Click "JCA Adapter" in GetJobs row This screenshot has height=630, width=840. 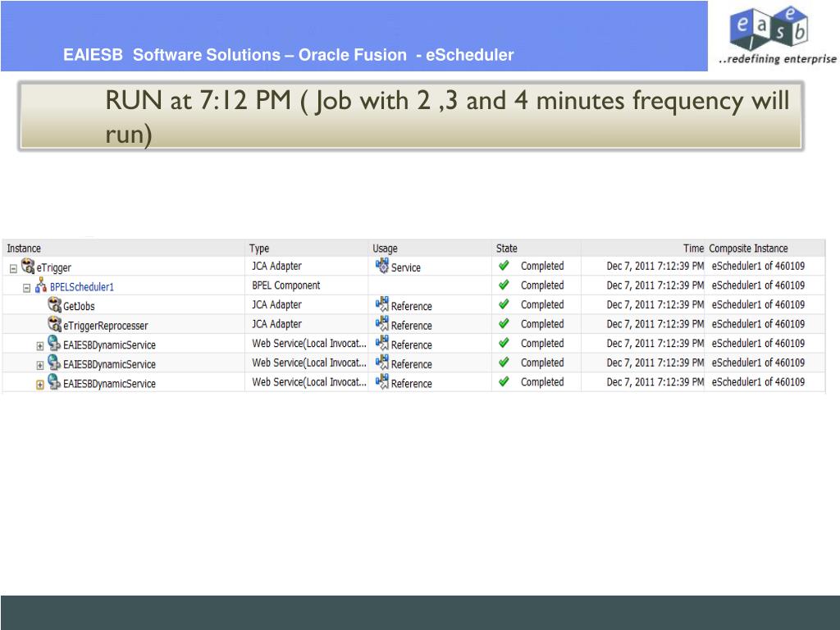point(277,305)
